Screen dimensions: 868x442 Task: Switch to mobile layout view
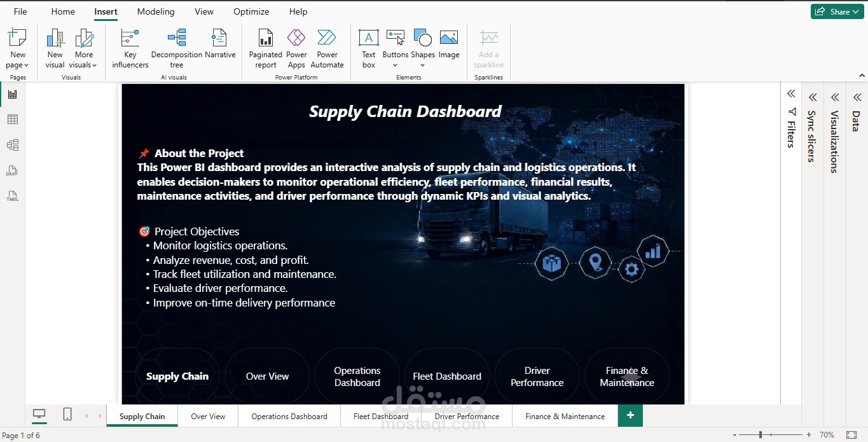click(67, 415)
